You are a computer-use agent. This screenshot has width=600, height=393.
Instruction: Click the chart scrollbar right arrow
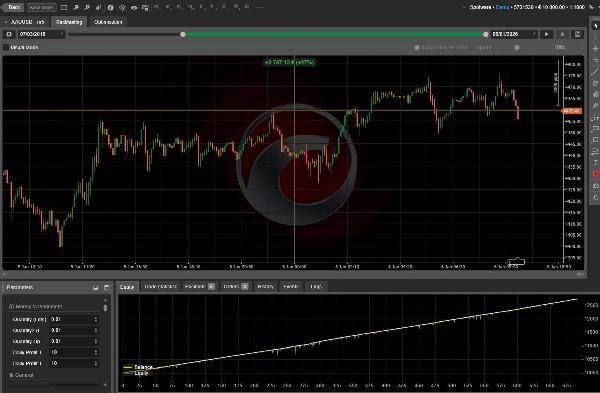click(580, 274)
